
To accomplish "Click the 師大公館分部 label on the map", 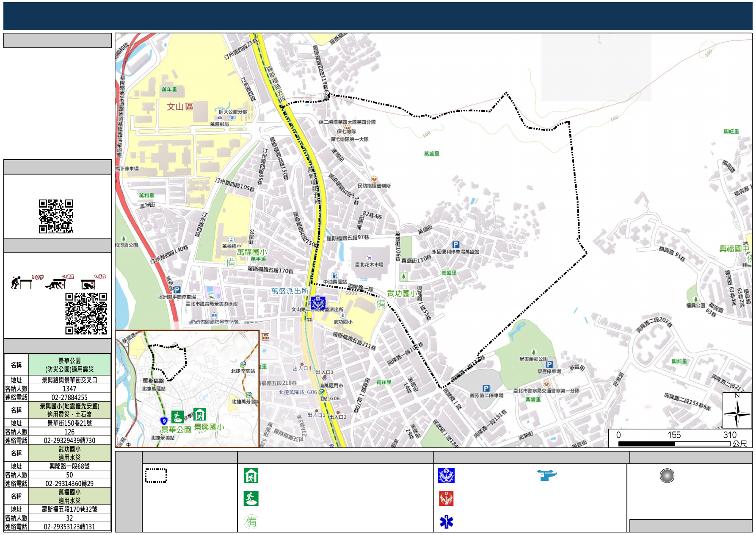I will point(233,112).
